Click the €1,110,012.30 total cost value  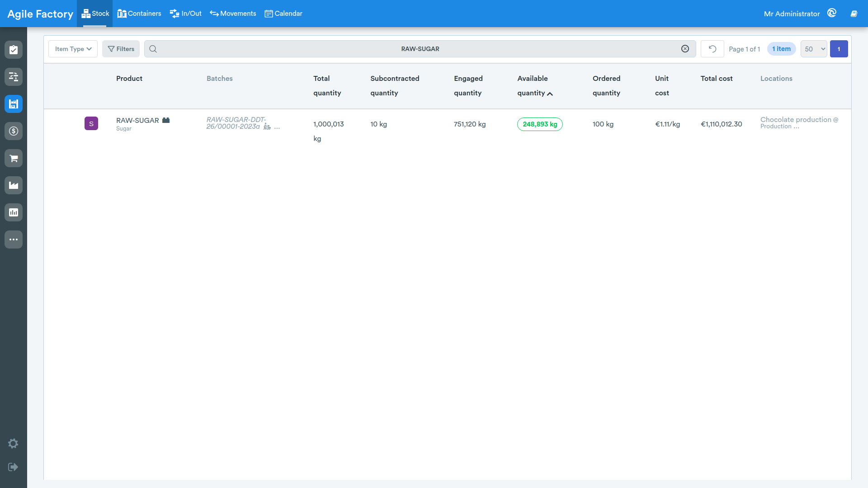(x=722, y=124)
